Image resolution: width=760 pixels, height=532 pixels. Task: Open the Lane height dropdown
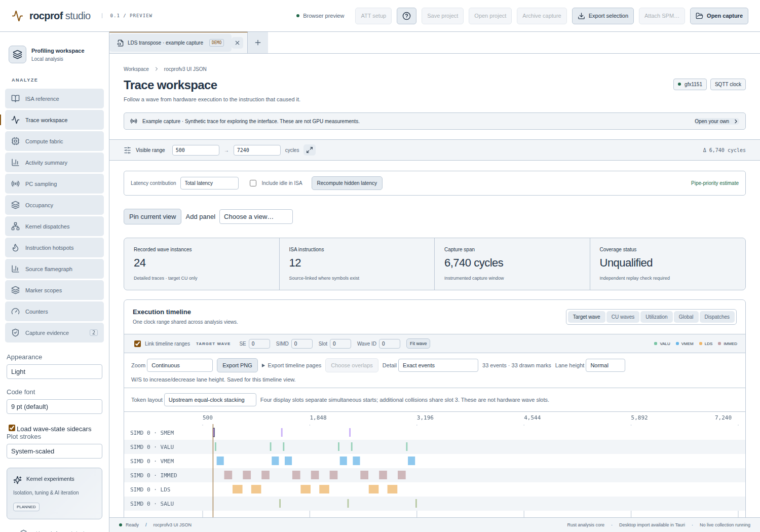pos(605,365)
